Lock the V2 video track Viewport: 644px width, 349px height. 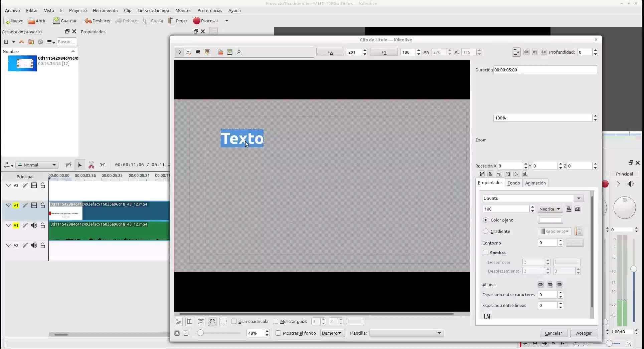pos(43,186)
